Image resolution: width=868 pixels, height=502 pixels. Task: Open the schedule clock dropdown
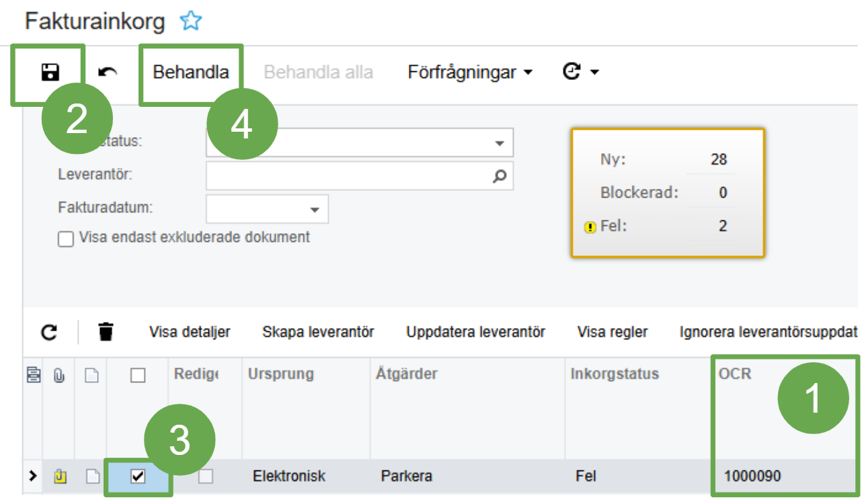[580, 72]
